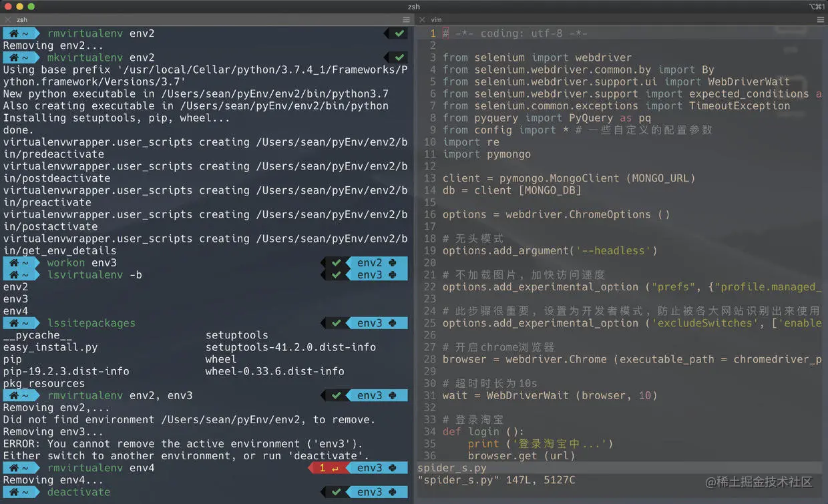828x504 pixels.
Task: Click env3 badge on 'rmvirtualenv env4' row
Action: pyautogui.click(x=377, y=468)
